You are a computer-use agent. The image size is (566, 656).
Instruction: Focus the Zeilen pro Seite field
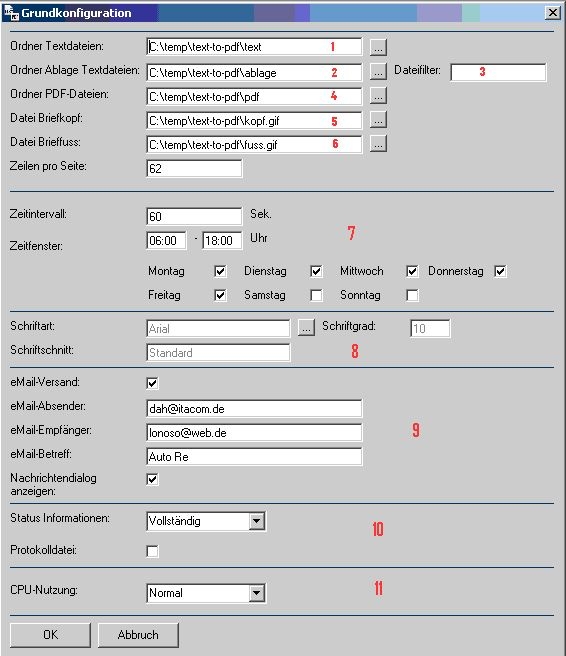pos(194,168)
